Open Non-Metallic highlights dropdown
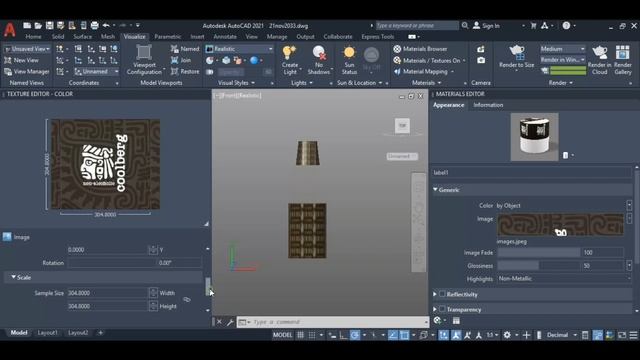 tap(564, 279)
